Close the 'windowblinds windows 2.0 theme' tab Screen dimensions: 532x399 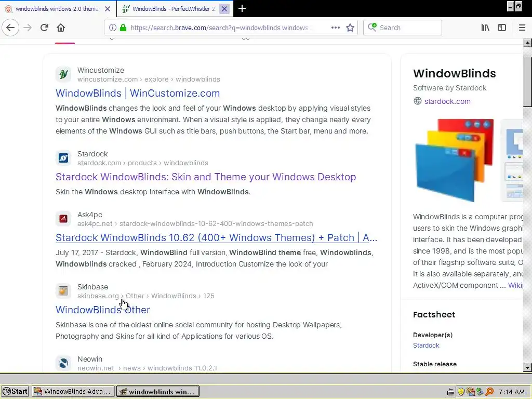(108, 9)
